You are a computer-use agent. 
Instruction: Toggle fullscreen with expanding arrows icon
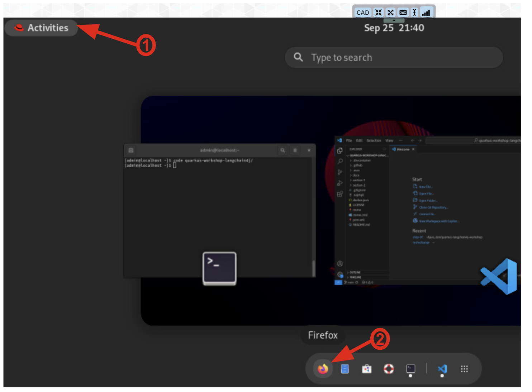391,13
